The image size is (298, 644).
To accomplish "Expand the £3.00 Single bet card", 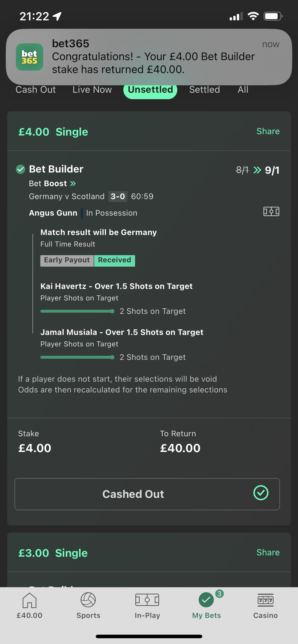I will (149, 552).
